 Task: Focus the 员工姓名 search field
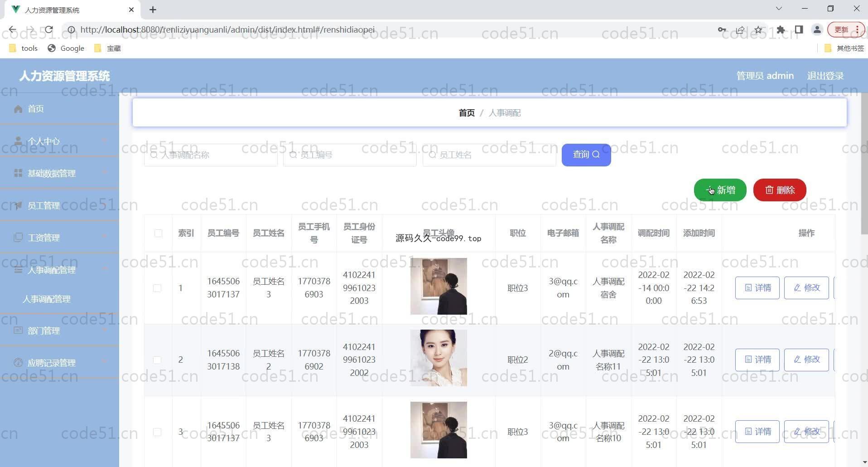pyautogui.click(x=489, y=155)
